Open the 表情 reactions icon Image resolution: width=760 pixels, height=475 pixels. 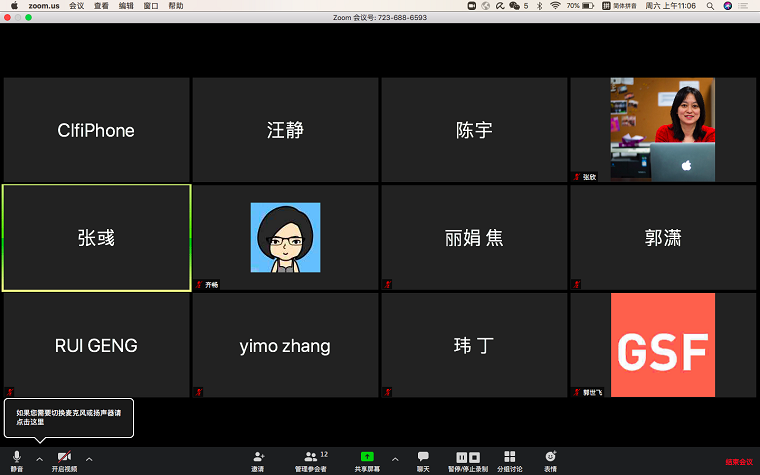click(x=551, y=458)
